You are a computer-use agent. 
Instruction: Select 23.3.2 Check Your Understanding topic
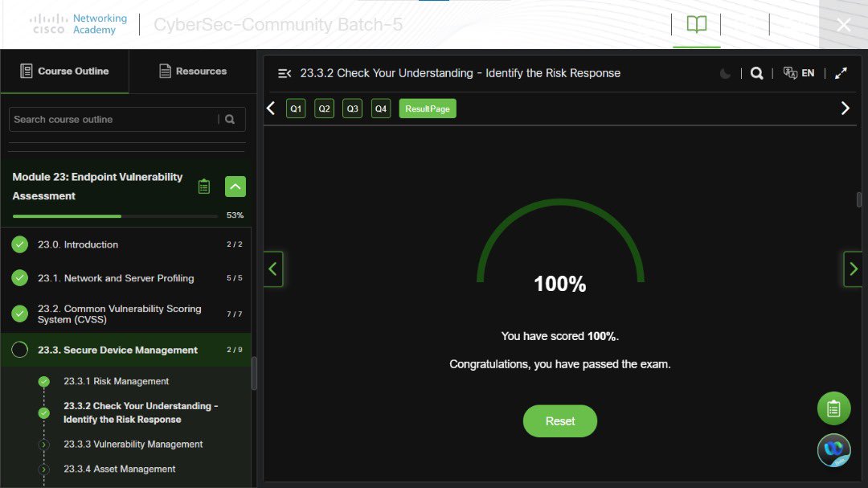click(141, 412)
